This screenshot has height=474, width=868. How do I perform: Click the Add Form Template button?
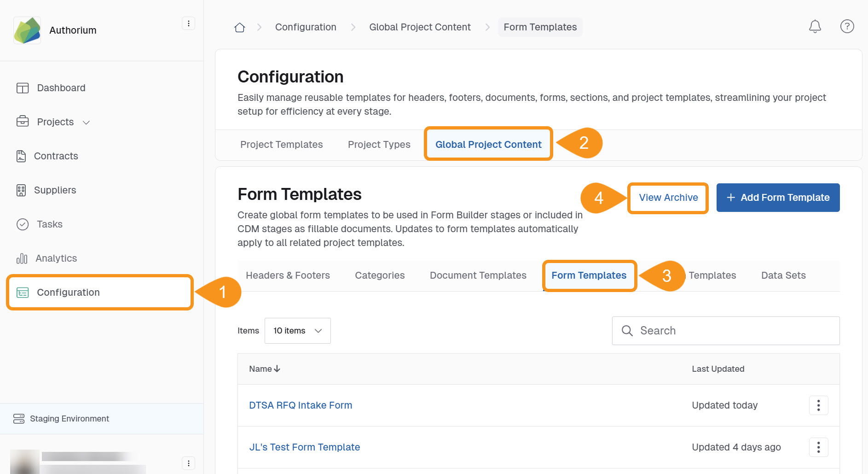(x=778, y=197)
